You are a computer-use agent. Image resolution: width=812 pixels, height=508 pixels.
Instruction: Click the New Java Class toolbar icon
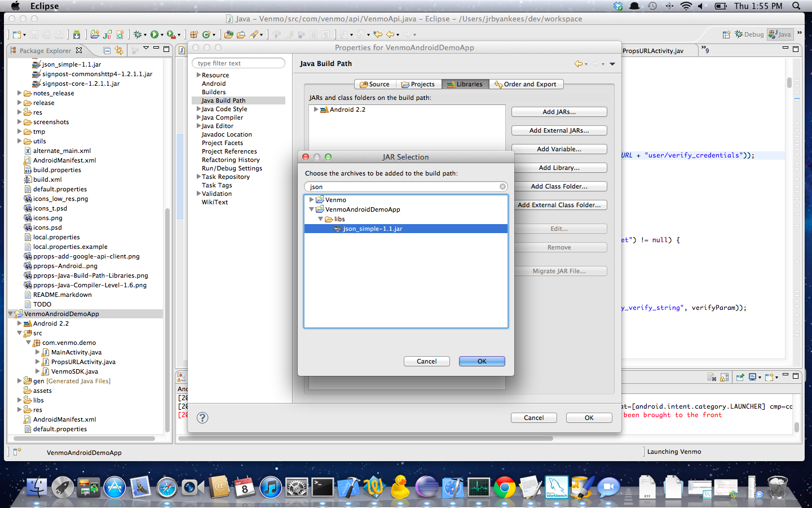(x=206, y=34)
